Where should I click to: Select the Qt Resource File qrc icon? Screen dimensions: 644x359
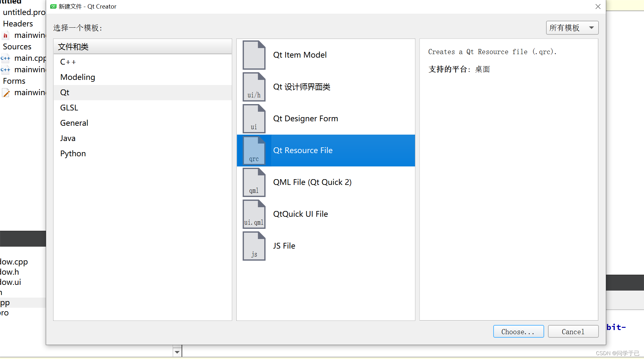pos(254,150)
